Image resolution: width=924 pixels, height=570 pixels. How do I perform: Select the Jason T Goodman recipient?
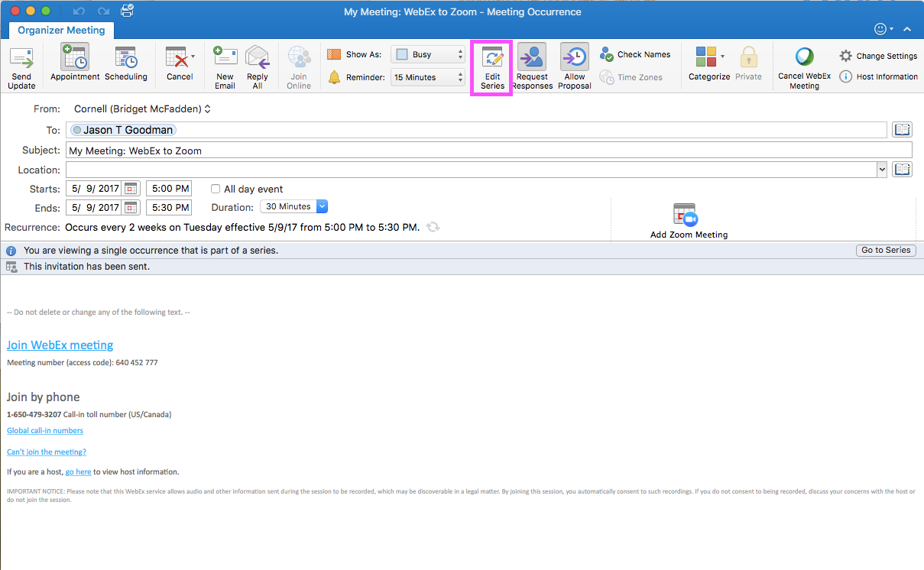123,130
